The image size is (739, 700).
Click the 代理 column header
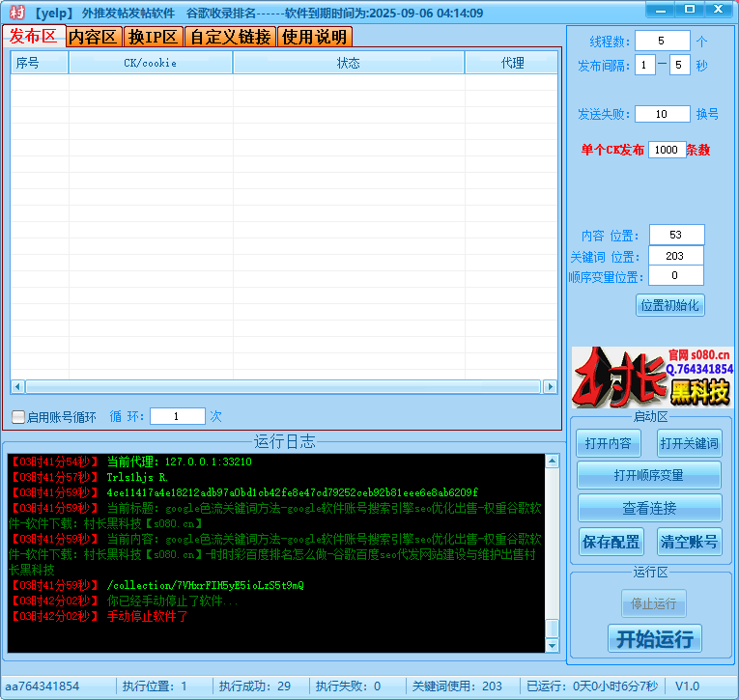(x=512, y=63)
